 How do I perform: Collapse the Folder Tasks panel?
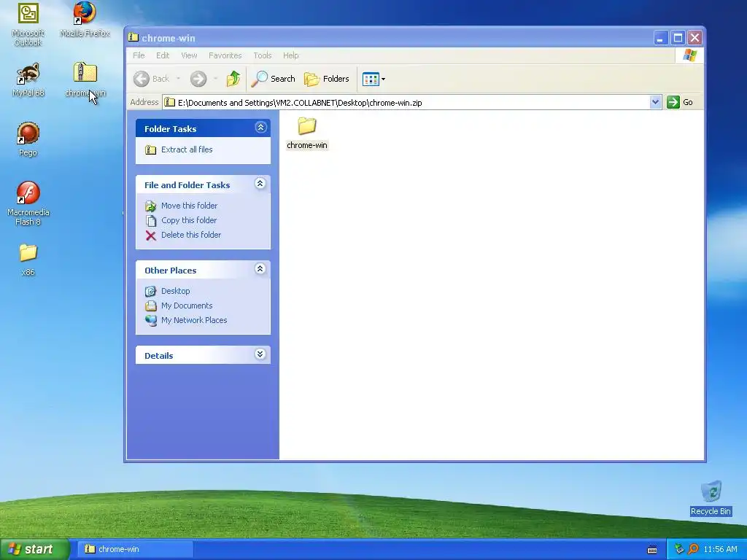point(260,127)
